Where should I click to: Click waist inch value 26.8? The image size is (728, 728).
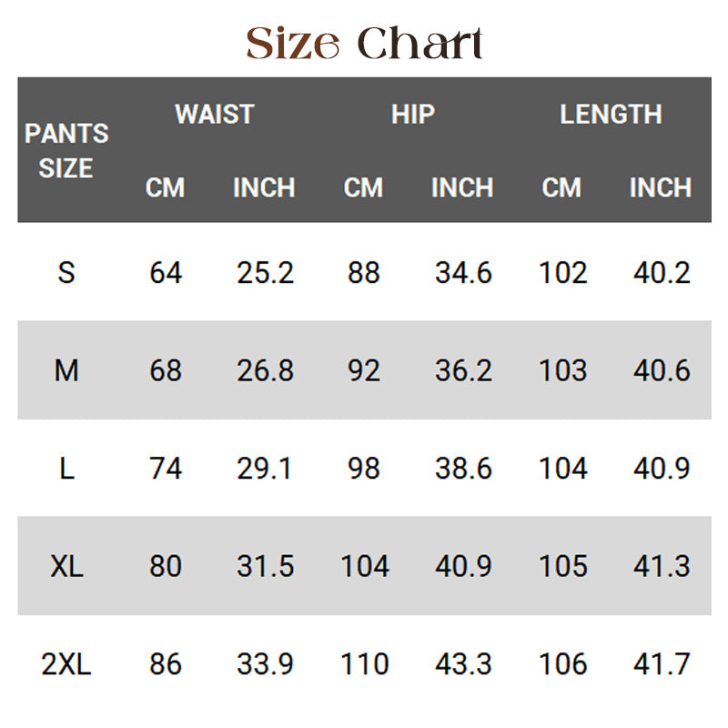click(x=265, y=370)
